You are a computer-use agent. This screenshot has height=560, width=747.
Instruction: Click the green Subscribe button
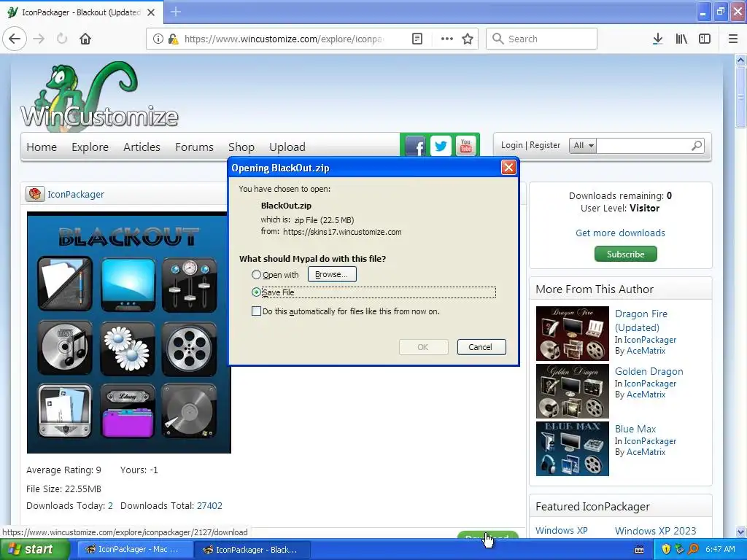pos(625,254)
